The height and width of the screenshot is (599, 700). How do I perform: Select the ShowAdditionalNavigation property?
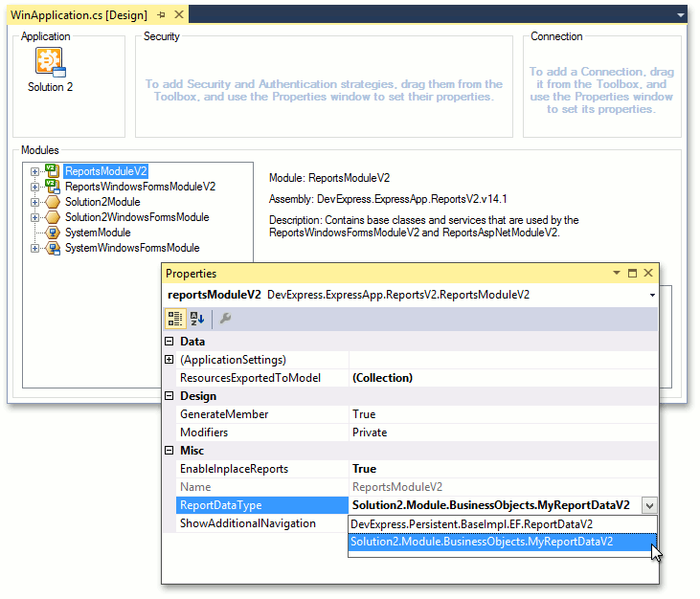(262, 523)
